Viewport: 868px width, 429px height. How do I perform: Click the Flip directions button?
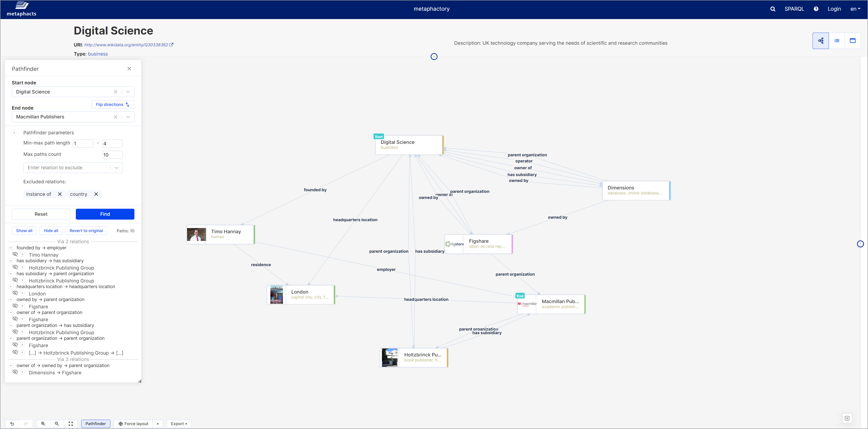(113, 105)
